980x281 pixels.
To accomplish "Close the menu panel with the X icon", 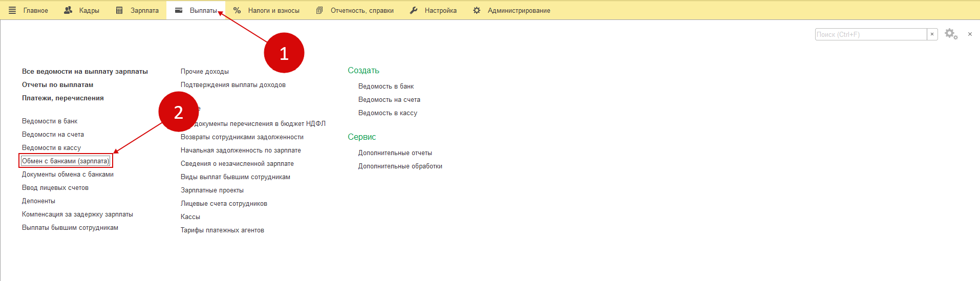I will click(970, 34).
